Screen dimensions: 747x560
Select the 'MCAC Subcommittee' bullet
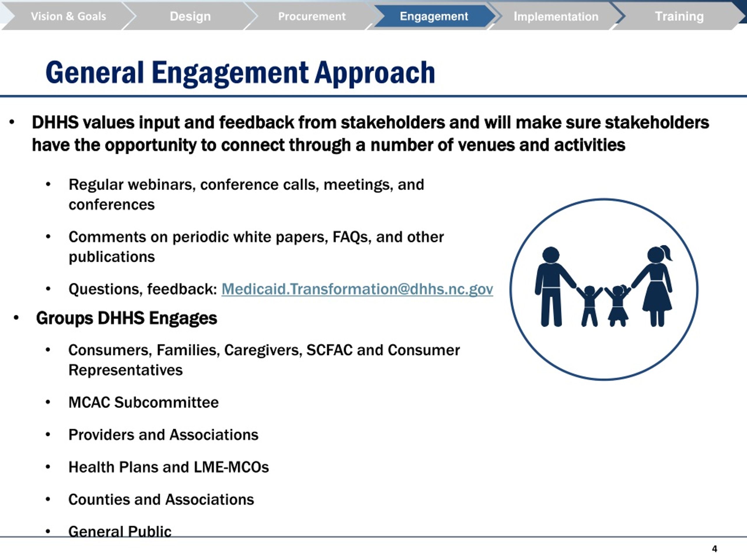click(144, 402)
